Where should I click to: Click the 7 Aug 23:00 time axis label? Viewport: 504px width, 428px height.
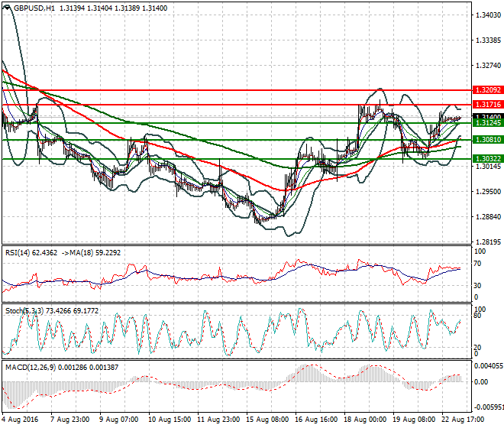click(69, 420)
